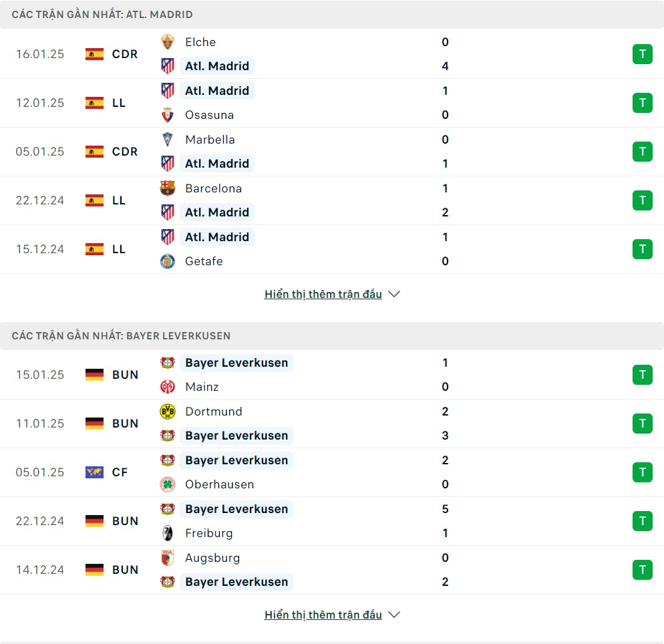Image resolution: width=664 pixels, height=644 pixels.
Task: Click the Freiburg club crest icon
Action: click(x=167, y=532)
